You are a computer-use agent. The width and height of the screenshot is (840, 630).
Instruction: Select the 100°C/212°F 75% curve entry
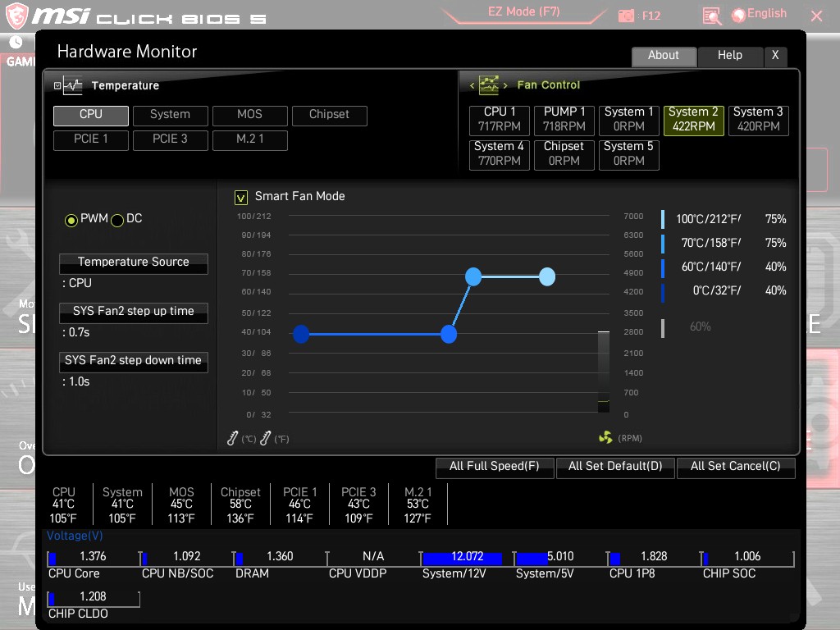724,220
